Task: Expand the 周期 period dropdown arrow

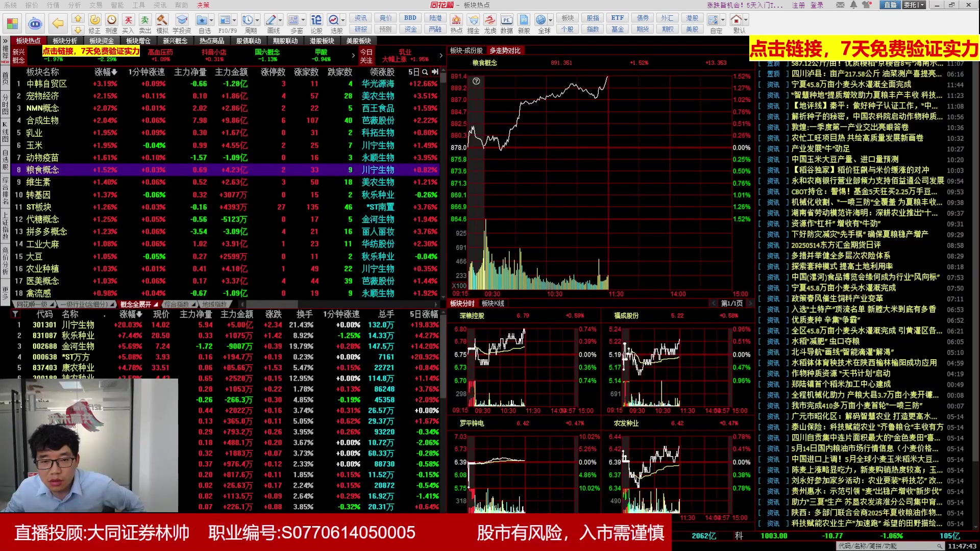Action: pyautogui.click(x=257, y=20)
